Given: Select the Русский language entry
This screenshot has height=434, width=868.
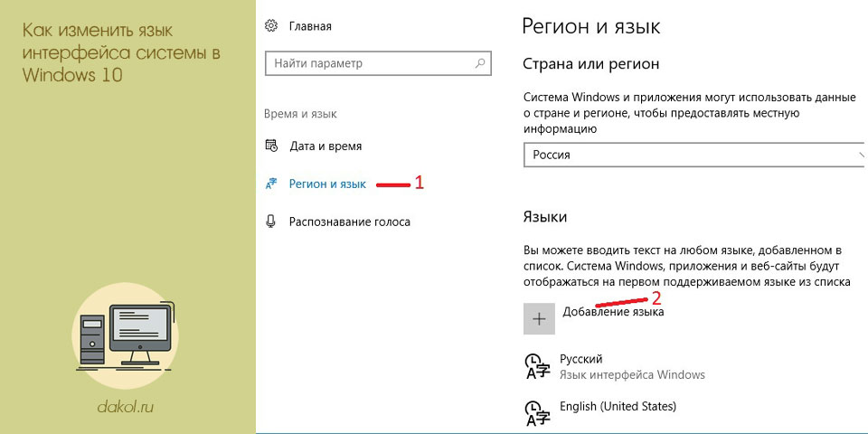Looking at the screenshot, I should pos(581,359).
